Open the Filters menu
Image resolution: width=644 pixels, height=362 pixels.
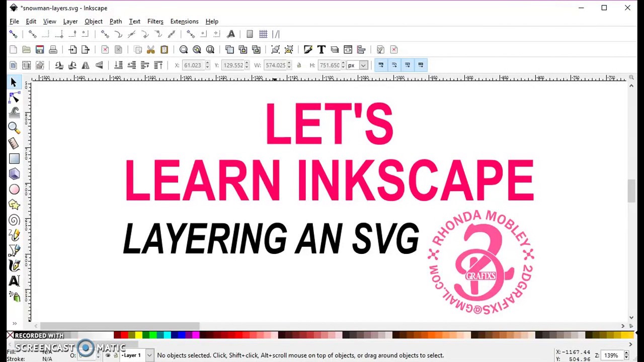155,21
